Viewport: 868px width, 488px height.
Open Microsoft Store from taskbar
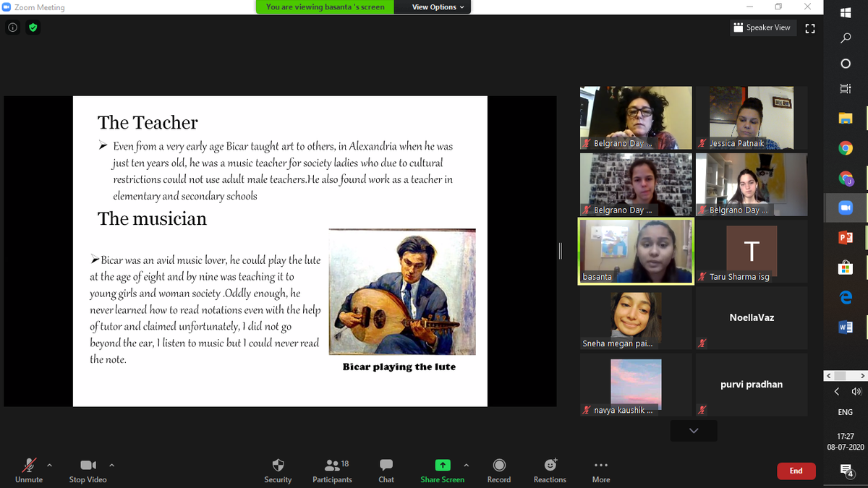tap(846, 267)
